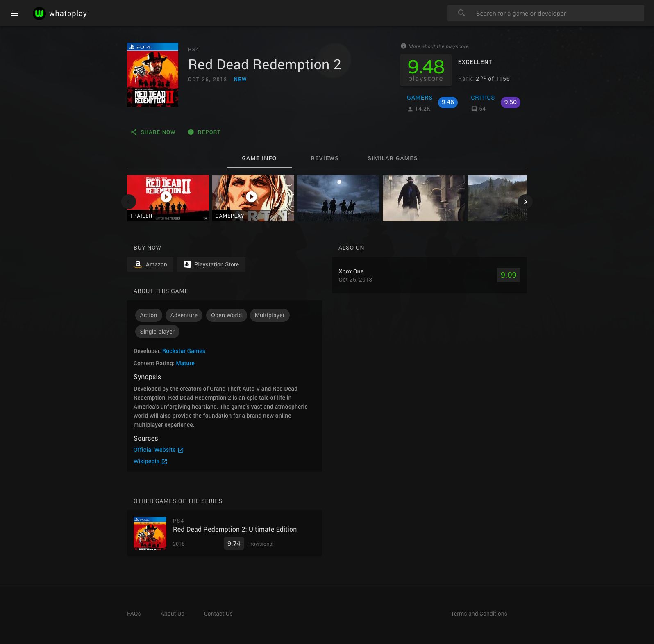Switch to the Game Info tab
Viewport: 654px width, 644px height.
click(259, 158)
